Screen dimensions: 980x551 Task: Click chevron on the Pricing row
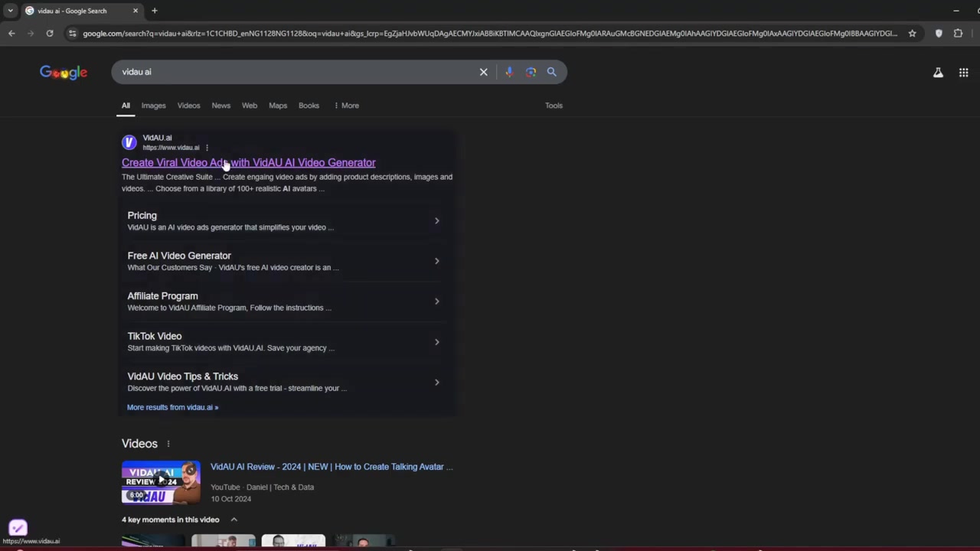pos(436,221)
